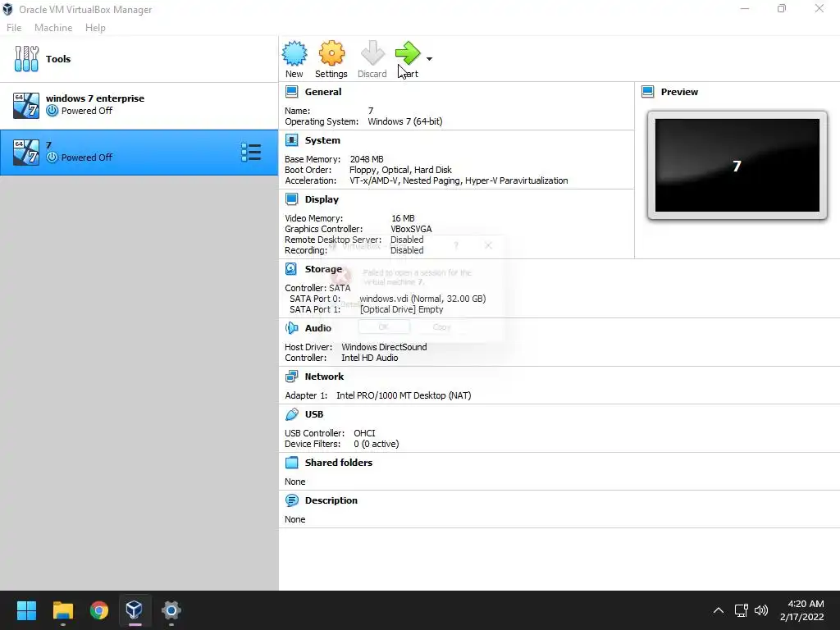Image resolution: width=840 pixels, height=630 pixels.
Task: Open the taskbar clock and date
Action: click(x=802, y=610)
